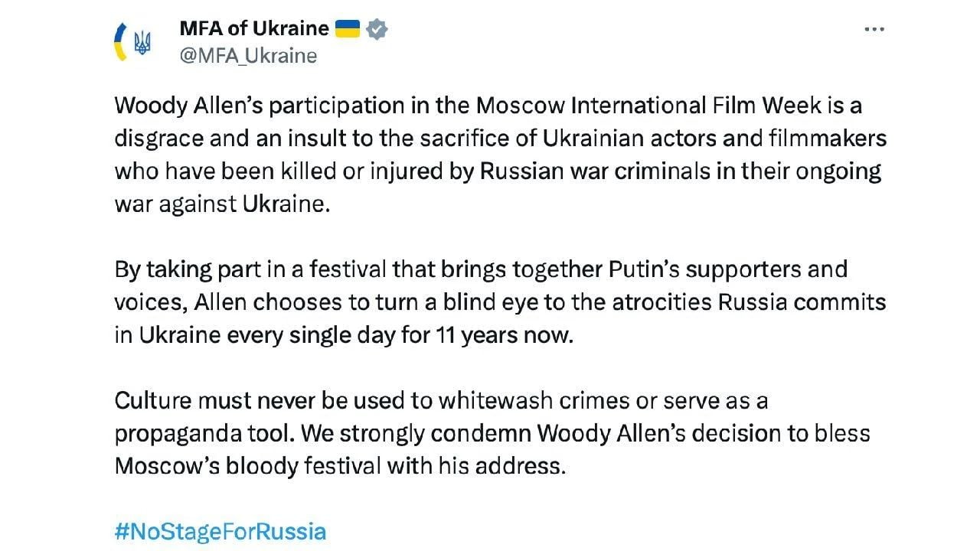Open the three-dot more options menu
The width and height of the screenshot is (980, 551).
(874, 29)
